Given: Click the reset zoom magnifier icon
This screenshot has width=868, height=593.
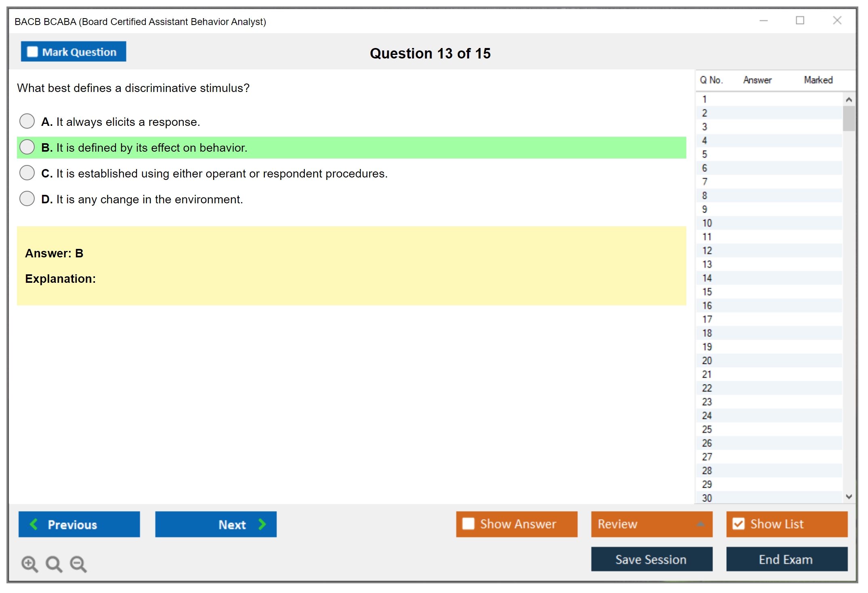Looking at the screenshot, I should click(54, 564).
